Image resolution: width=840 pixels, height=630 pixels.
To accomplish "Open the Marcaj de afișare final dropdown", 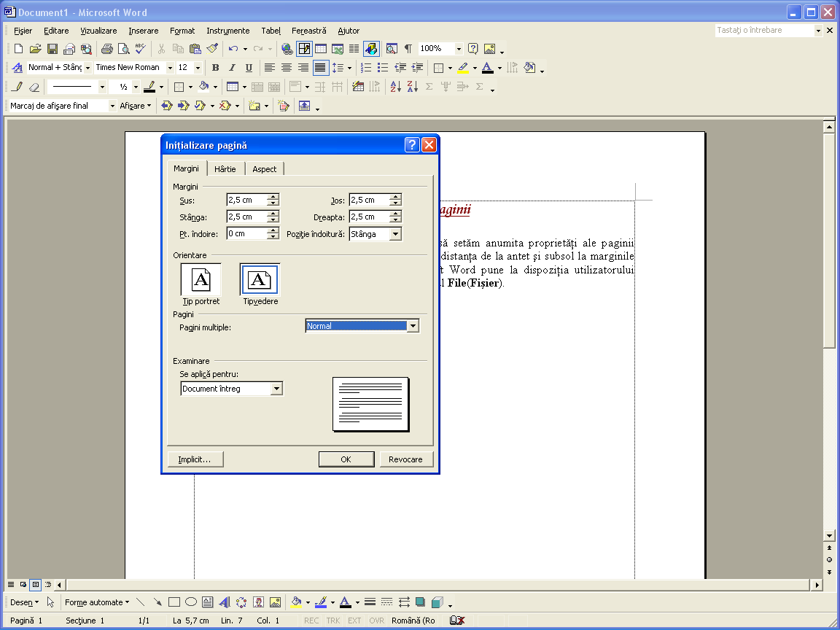I will [112, 106].
